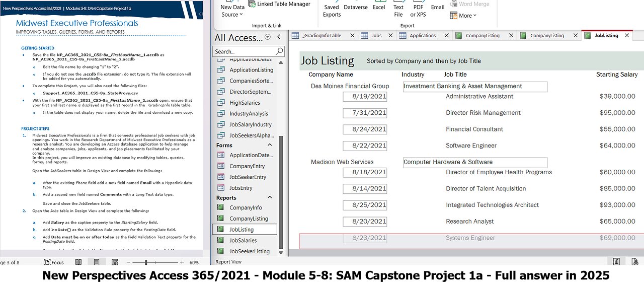644x285 pixels.
Task: Open the HighSalaries query
Action: [246, 103]
